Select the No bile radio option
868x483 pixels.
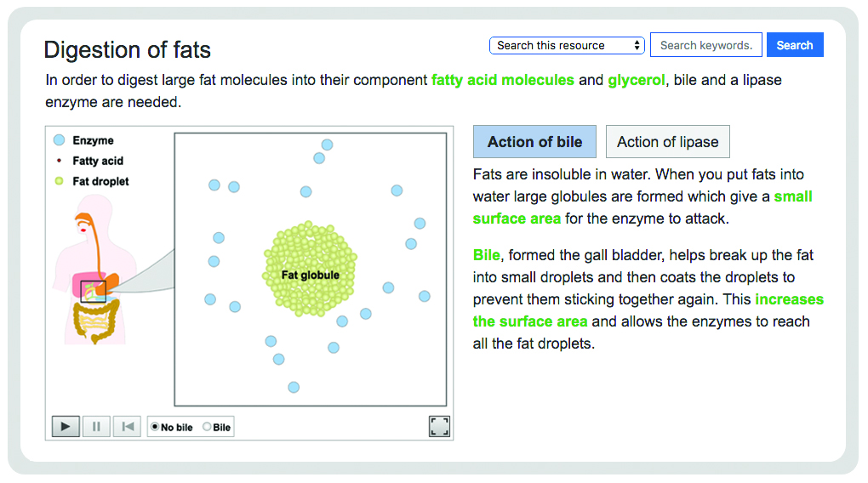click(x=156, y=427)
